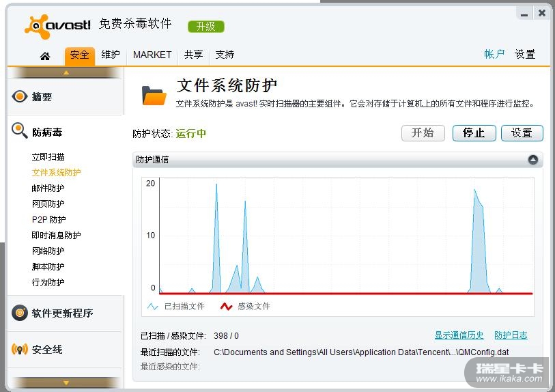
Task: Open the 维护 tab
Action: point(111,55)
